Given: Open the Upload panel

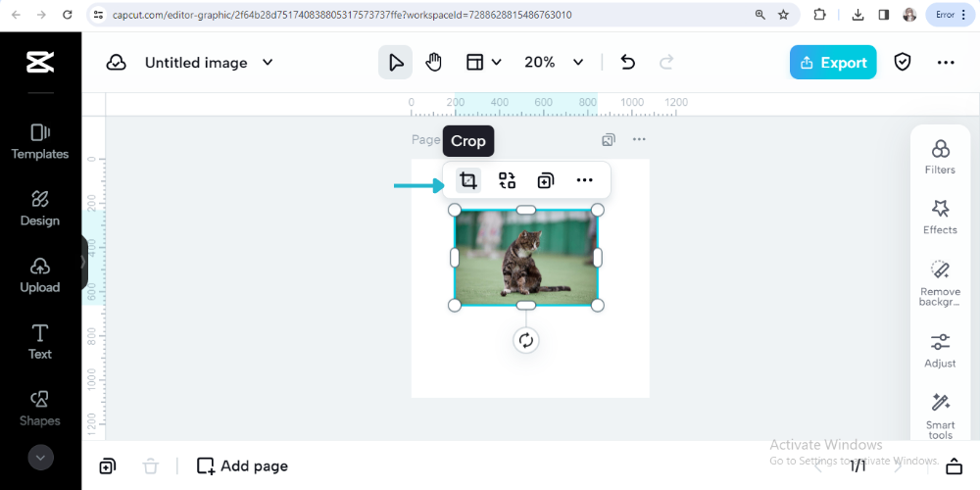Looking at the screenshot, I should click(40, 275).
